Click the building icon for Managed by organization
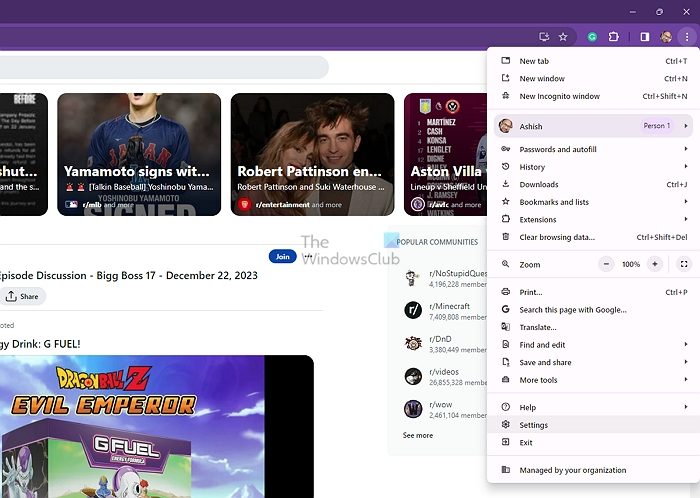Screen dimensions: 700x498 (505, 469)
